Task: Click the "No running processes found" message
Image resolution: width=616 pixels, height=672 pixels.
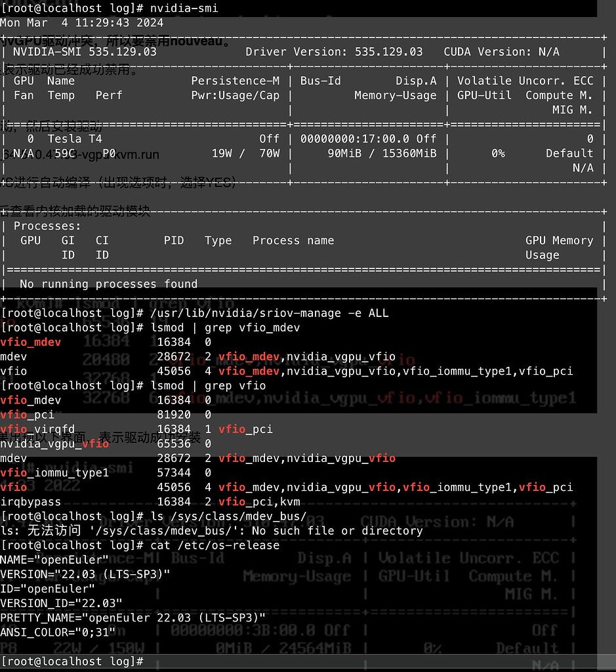Action: pyautogui.click(x=108, y=284)
